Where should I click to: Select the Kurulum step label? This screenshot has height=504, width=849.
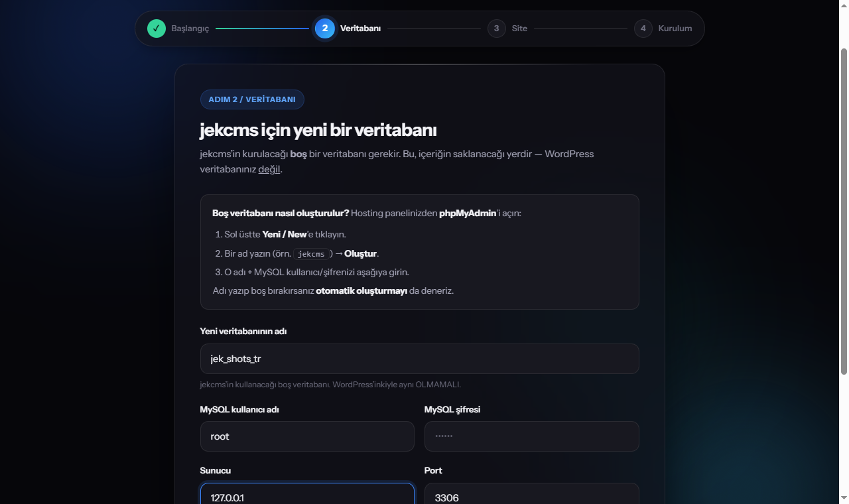click(x=675, y=29)
